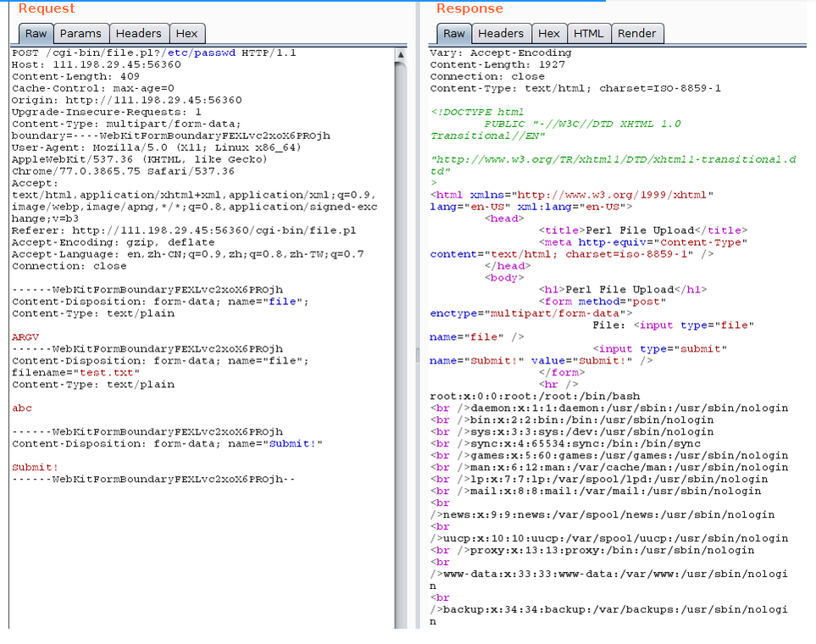Click the Vary: Accept-Encoding response header
816x644 pixels.
coord(501,53)
